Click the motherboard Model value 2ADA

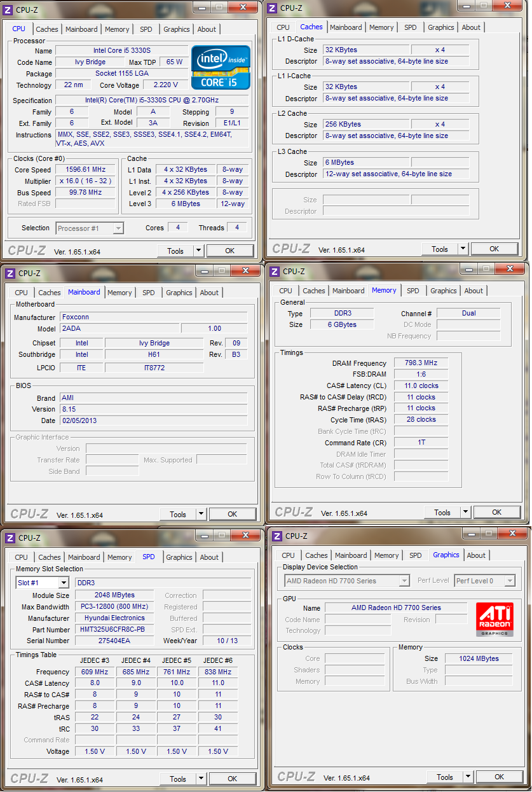tap(120, 328)
